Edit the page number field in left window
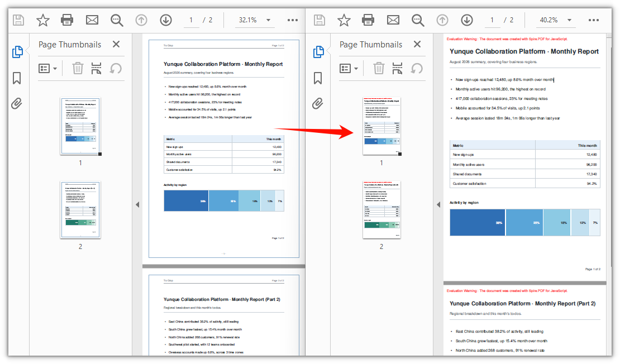620x364 pixels. point(192,20)
